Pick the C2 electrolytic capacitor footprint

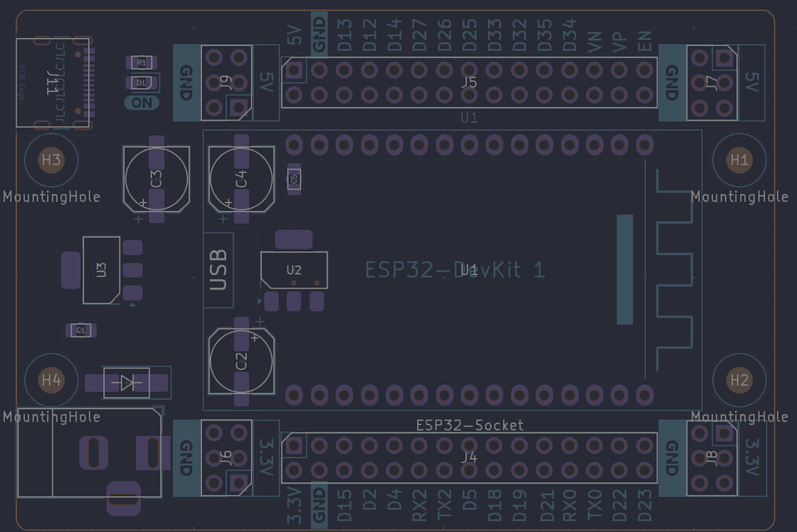tap(241, 362)
